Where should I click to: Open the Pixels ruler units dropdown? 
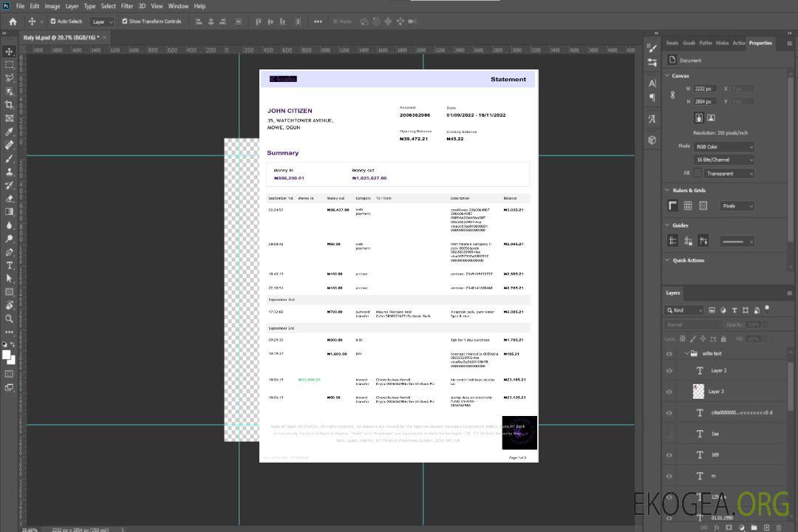(737, 206)
